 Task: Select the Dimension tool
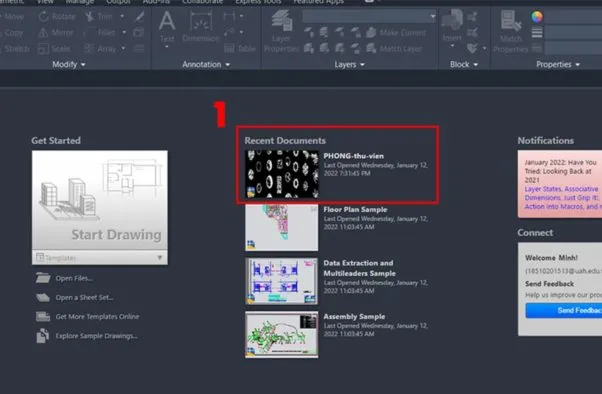pos(201,26)
